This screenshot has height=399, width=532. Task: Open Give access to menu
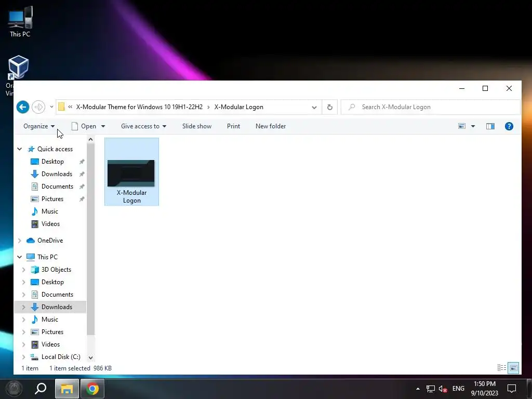[143, 126]
